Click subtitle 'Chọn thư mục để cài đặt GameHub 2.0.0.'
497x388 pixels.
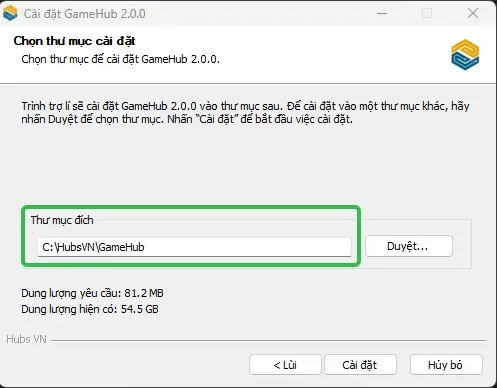coord(121,59)
